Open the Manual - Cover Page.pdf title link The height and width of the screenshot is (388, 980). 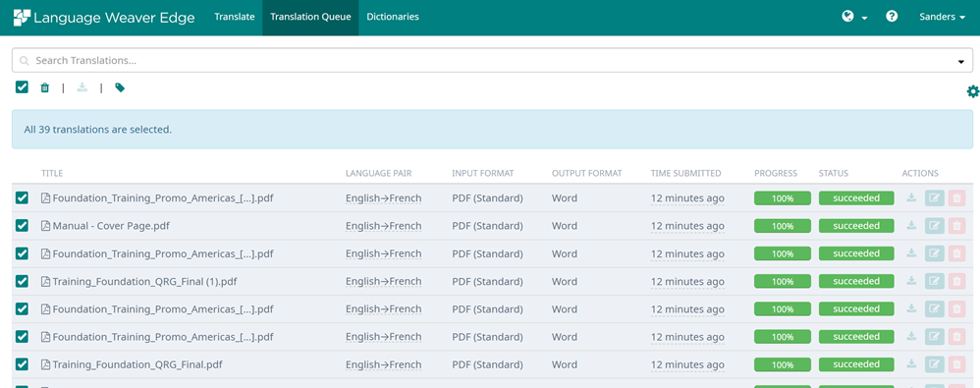click(111, 226)
